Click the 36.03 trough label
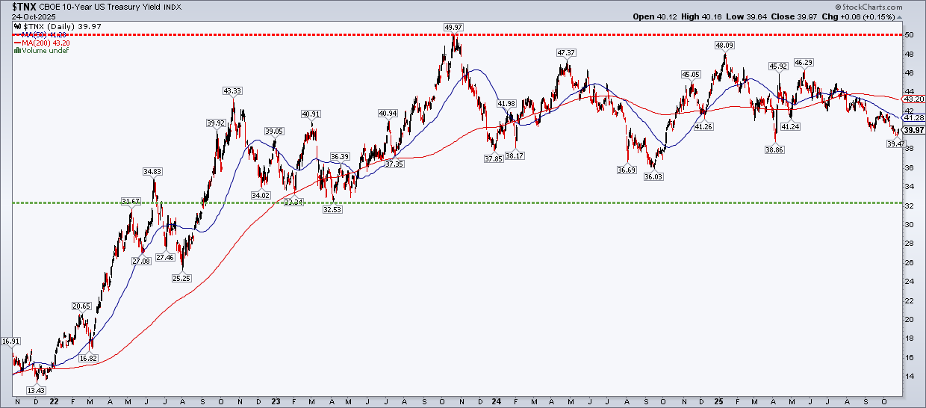The image size is (926, 408). click(x=653, y=177)
